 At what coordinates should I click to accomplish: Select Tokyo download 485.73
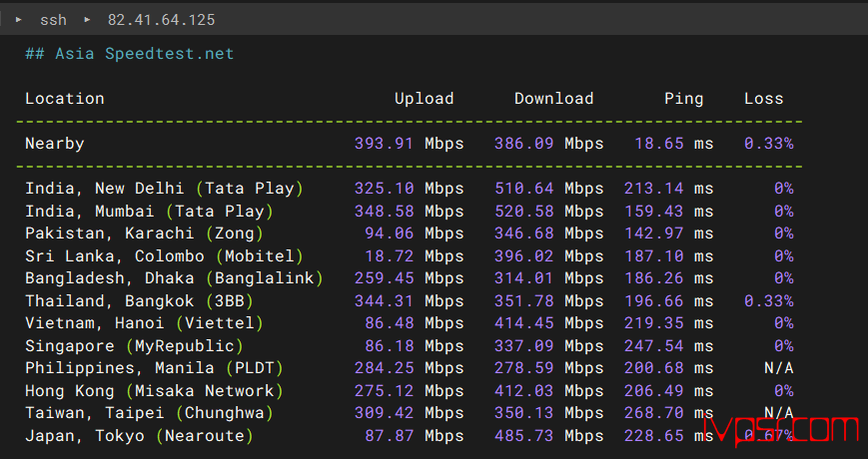click(x=523, y=436)
